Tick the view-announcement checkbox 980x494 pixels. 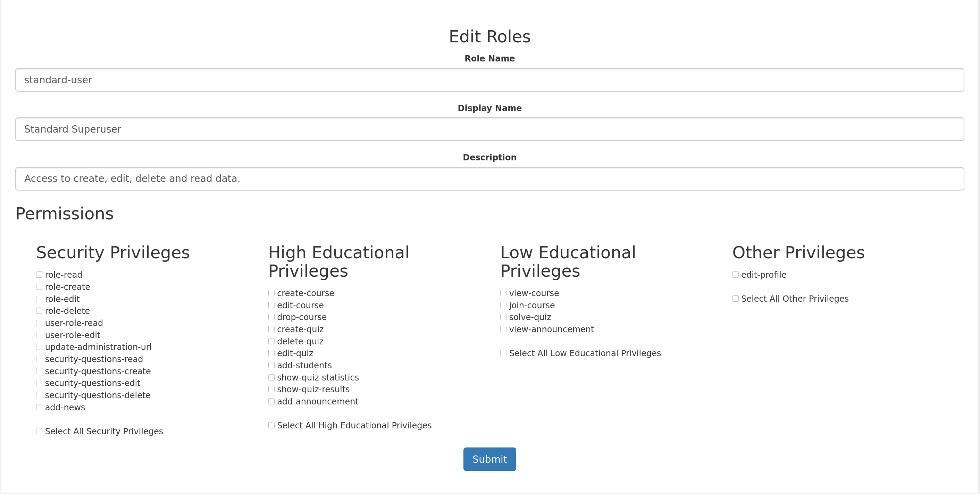coord(503,329)
